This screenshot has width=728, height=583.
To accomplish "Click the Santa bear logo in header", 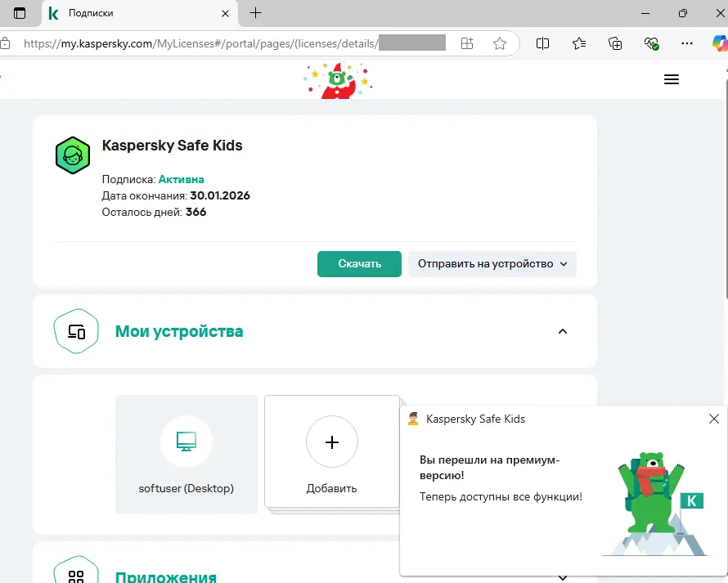I will coord(339,80).
